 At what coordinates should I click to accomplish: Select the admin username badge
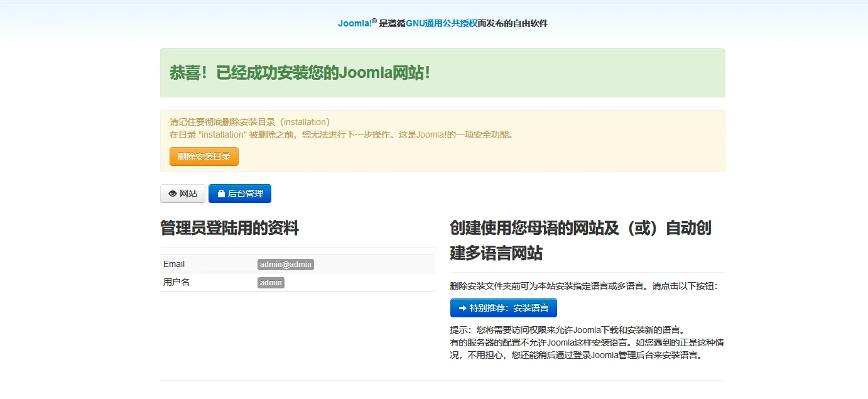[x=271, y=283]
